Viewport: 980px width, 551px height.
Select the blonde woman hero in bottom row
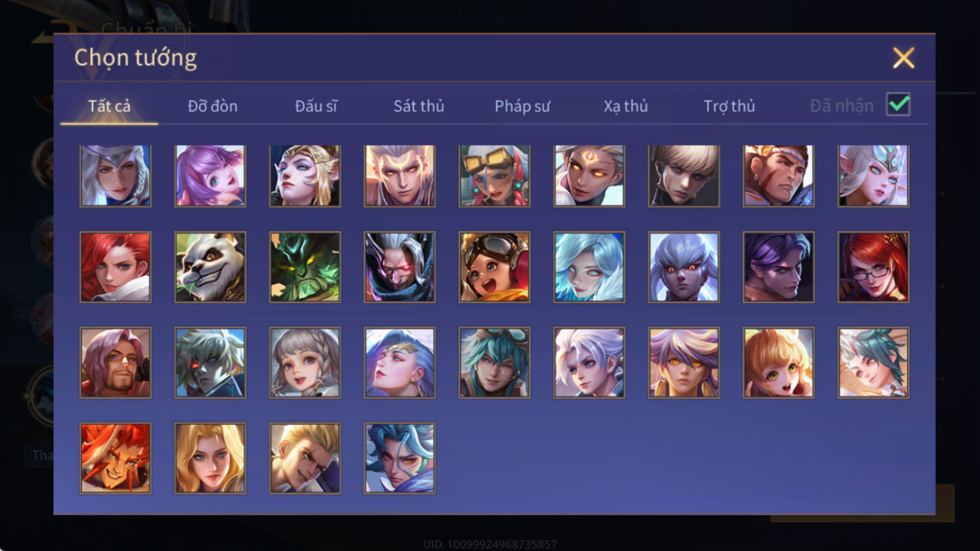[210, 458]
